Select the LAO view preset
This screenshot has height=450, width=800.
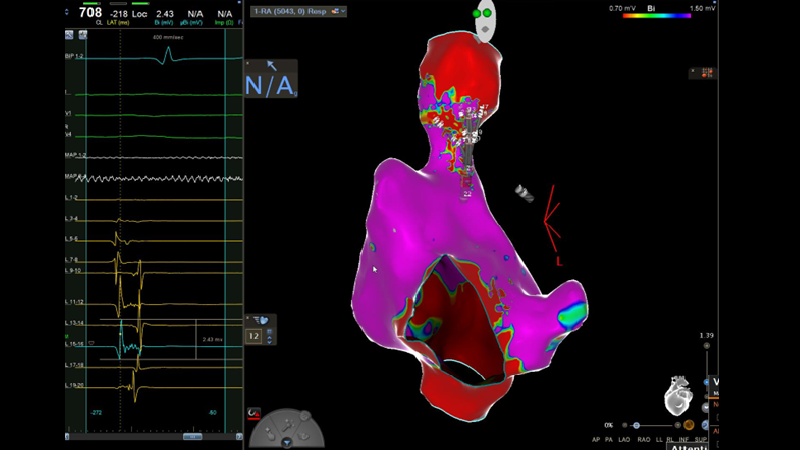[x=626, y=439]
